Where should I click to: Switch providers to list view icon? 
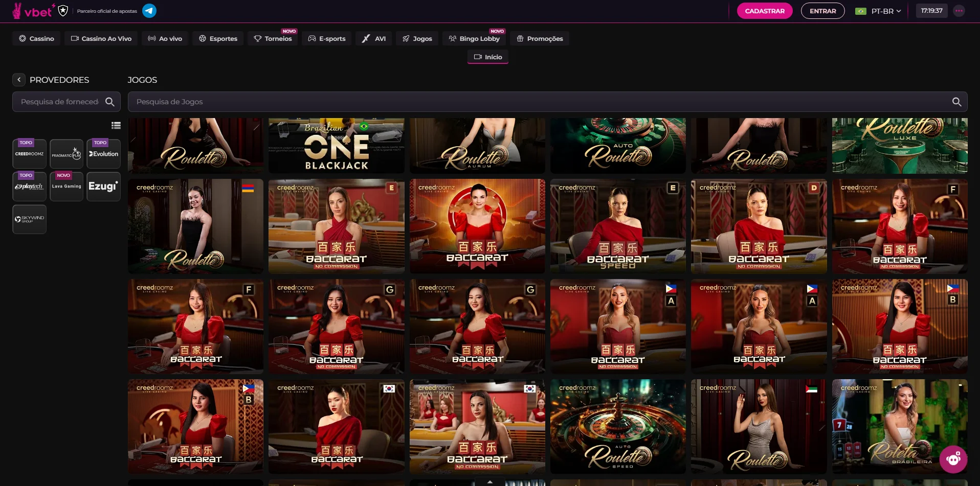pos(116,125)
